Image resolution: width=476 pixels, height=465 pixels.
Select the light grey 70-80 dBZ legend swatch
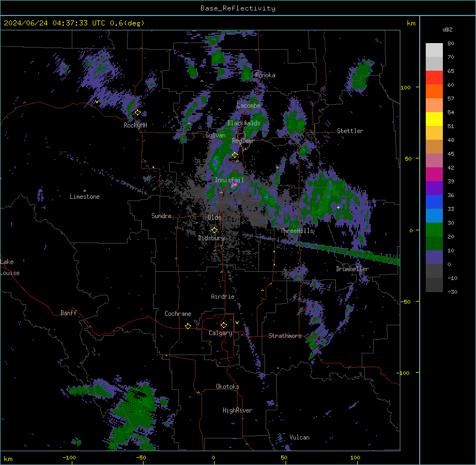point(434,50)
